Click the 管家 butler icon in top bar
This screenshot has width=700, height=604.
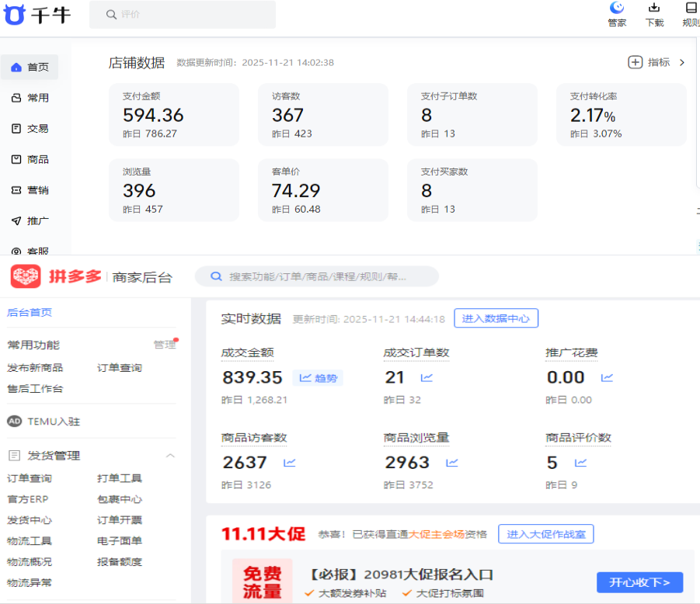(x=617, y=9)
